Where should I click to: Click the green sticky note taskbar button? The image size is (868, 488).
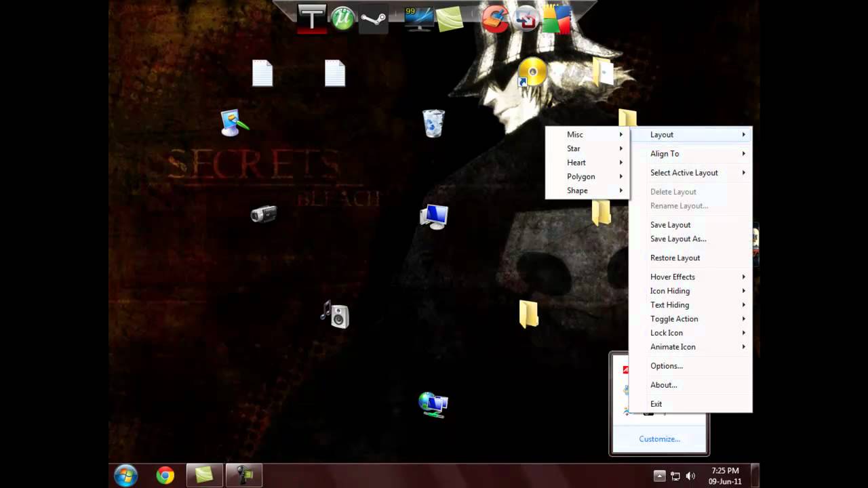(x=204, y=476)
